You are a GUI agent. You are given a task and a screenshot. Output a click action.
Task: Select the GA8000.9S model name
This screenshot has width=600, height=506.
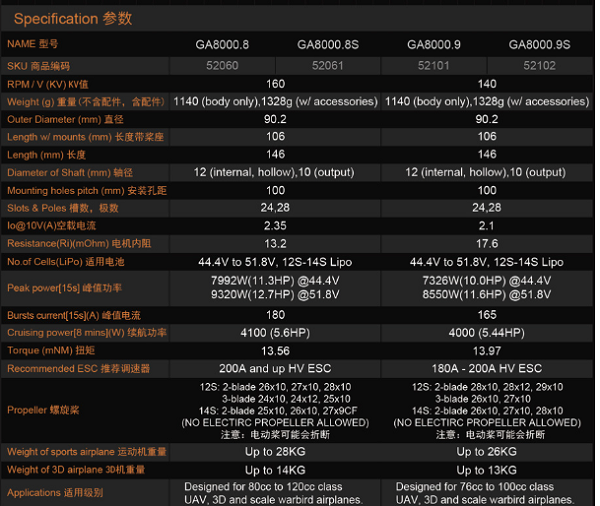coord(540,45)
